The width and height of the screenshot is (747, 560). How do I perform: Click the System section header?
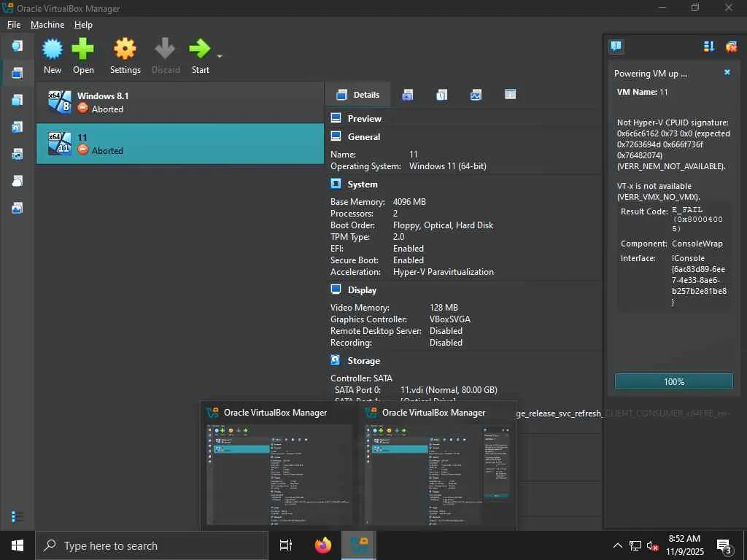[363, 184]
